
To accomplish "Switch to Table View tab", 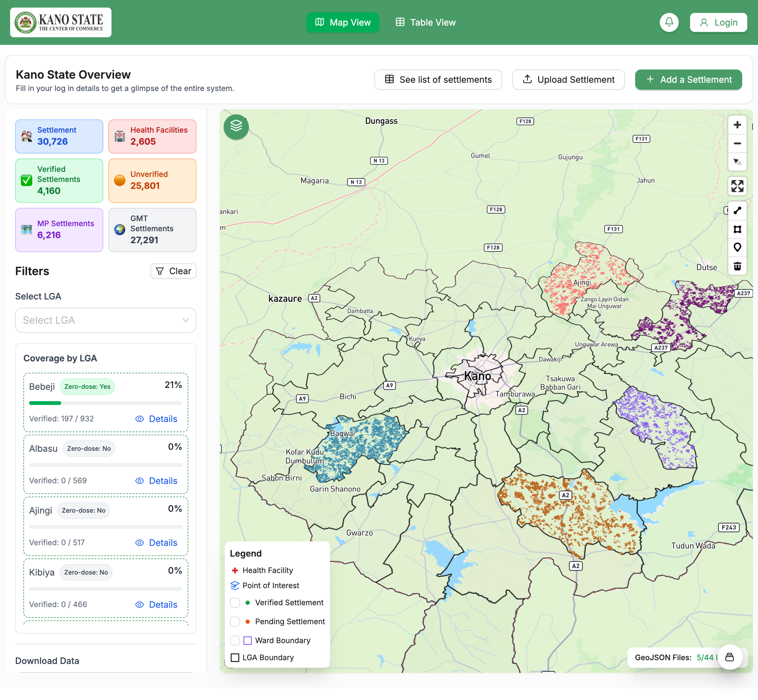I will 426,22.
